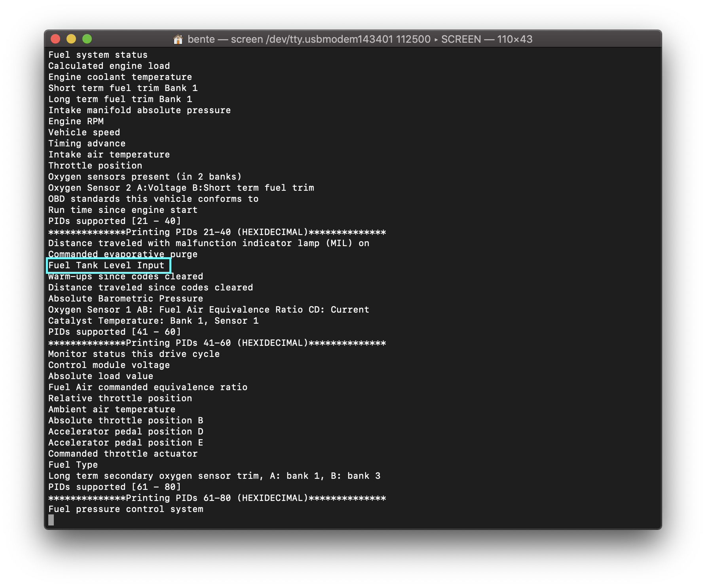Click 'Fuel pressure control system' line
The width and height of the screenshot is (706, 588).
pyautogui.click(x=125, y=509)
